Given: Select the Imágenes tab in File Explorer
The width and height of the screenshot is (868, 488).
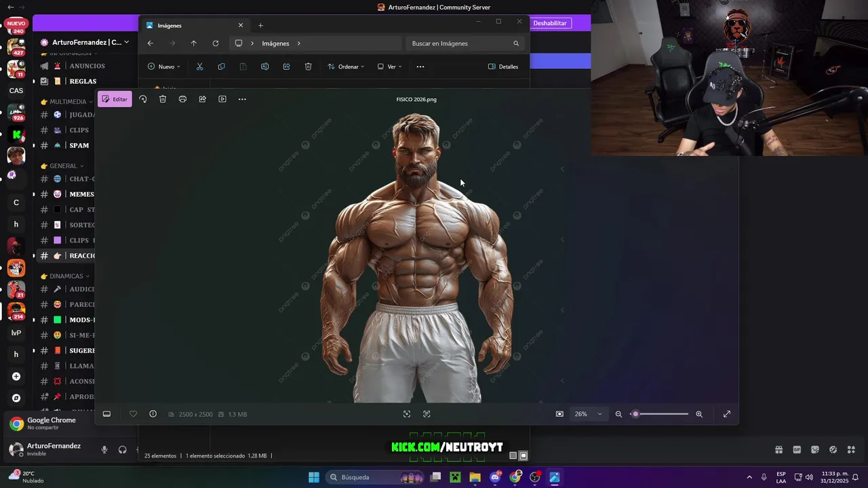Looking at the screenshot, I should (x=195, y=26).
